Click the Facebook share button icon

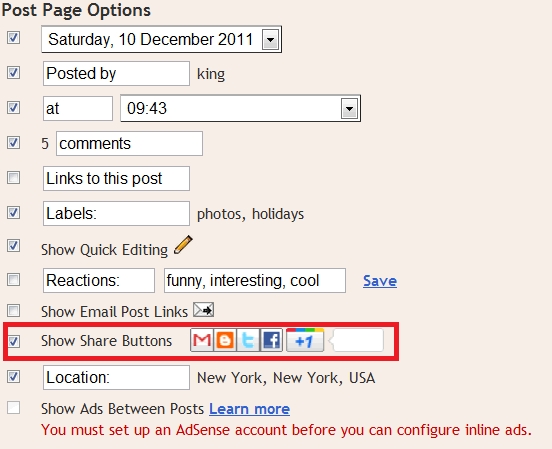click(x=271, y=340)
